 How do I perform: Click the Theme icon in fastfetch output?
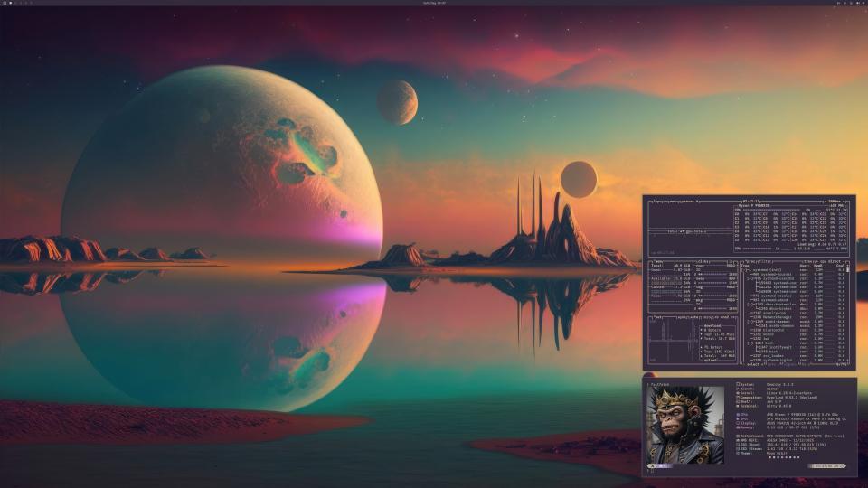738,453
